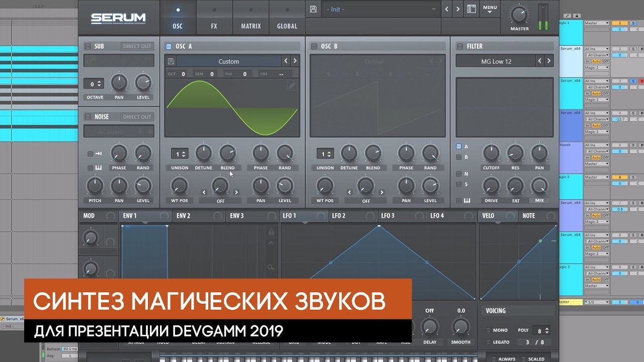Open track 7 Magic 2 output dropdown
Image resolution: width=644 pixels, height=362 pixels.
point(597,222)
